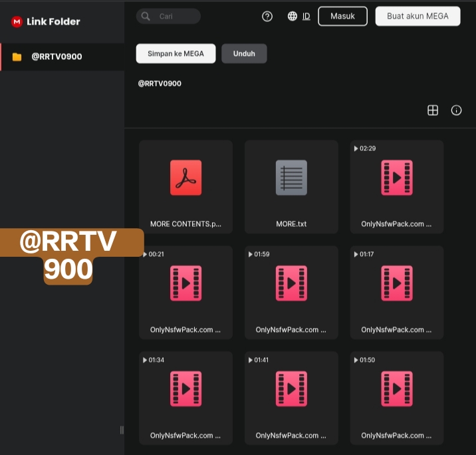Click the @RRTV0900 breadcrumb path
This screenshot has width=476, height=455.
tap(160, 84)
